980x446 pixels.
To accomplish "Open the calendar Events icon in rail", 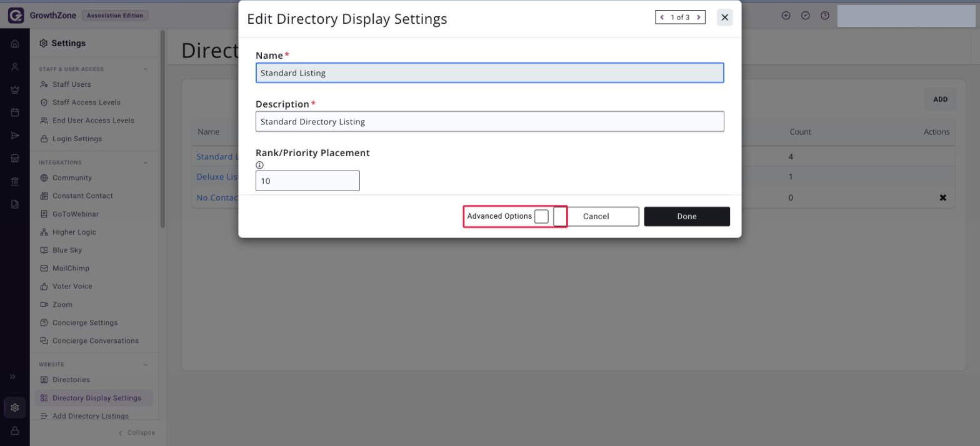I will [15, 112].
